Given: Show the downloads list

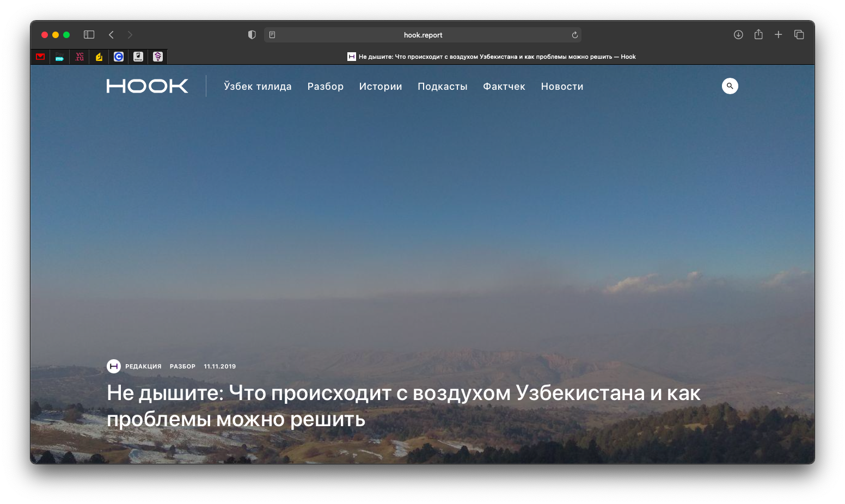Looking at the screenshot, I should [x=738, y=35].
